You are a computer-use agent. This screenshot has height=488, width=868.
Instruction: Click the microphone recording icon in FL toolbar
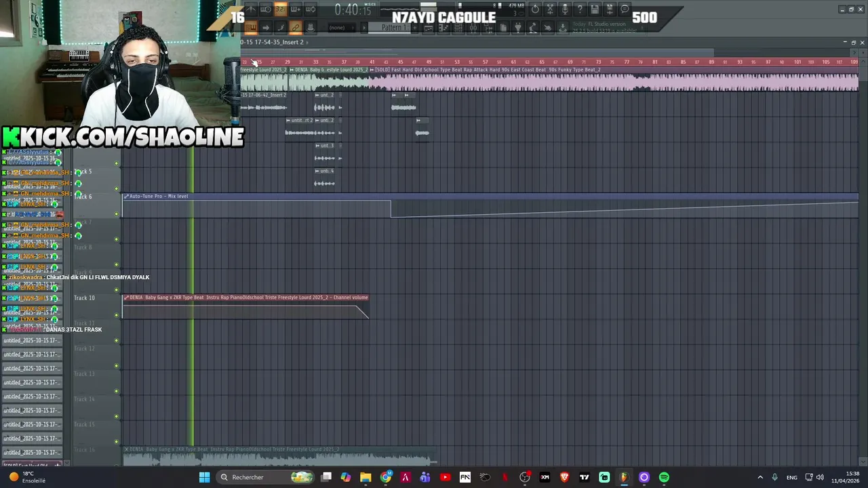[565, 9]
